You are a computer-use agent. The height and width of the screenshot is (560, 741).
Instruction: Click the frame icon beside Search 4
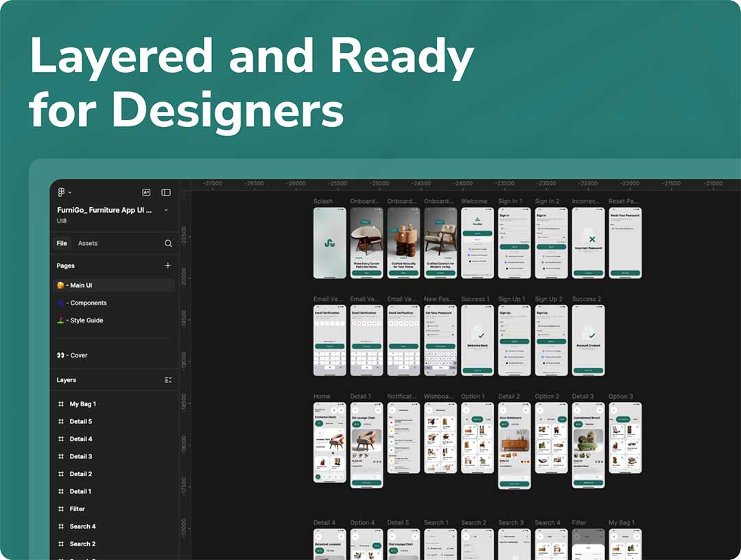61,526
